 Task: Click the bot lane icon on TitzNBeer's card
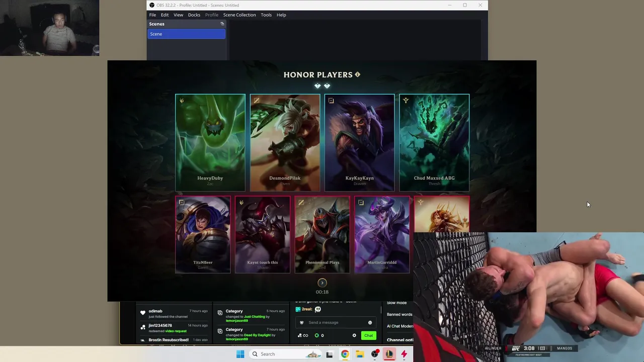coord(181,203)
